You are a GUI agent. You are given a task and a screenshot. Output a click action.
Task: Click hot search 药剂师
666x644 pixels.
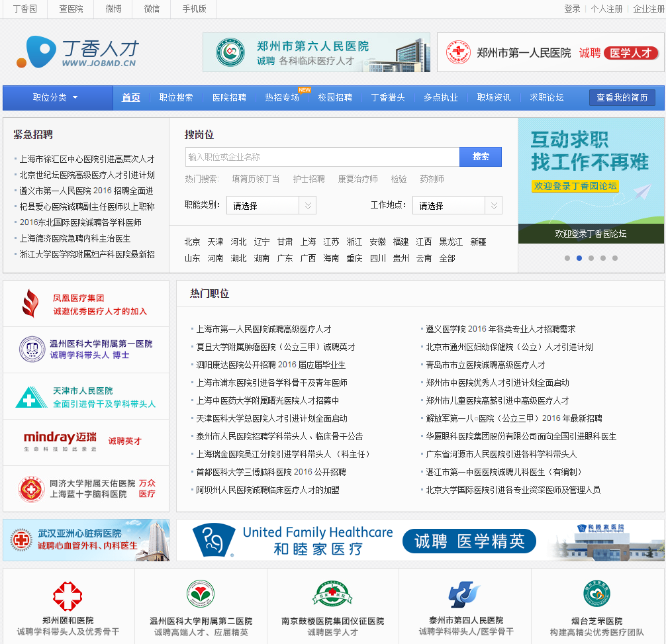(x=432, y=179)
